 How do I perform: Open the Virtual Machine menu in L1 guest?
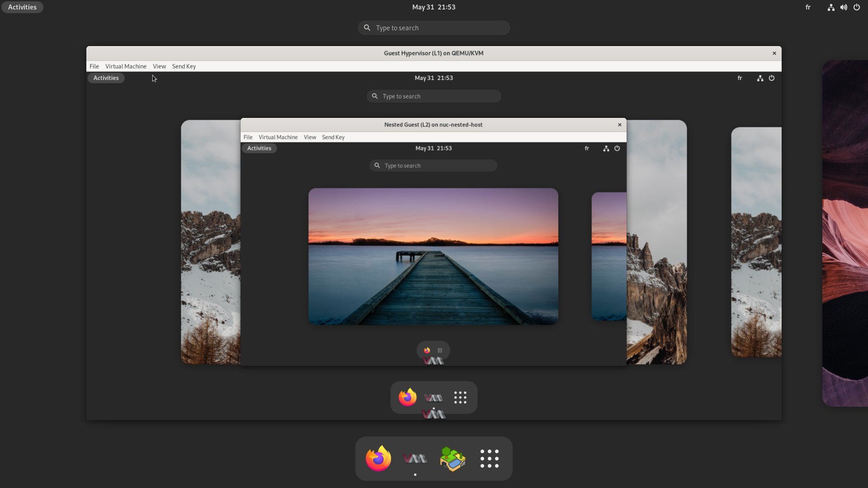click(x=126, y=66)
